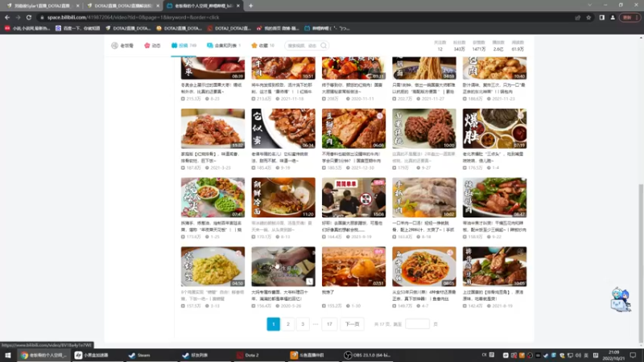
Task: Open the Windows Start menu
Action: (8, 355)
